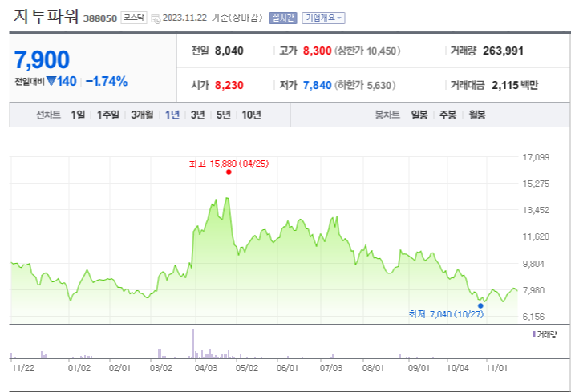571x392 pixels.
Task: Click the 선차트 label
Action: click(x=48, y=115)
